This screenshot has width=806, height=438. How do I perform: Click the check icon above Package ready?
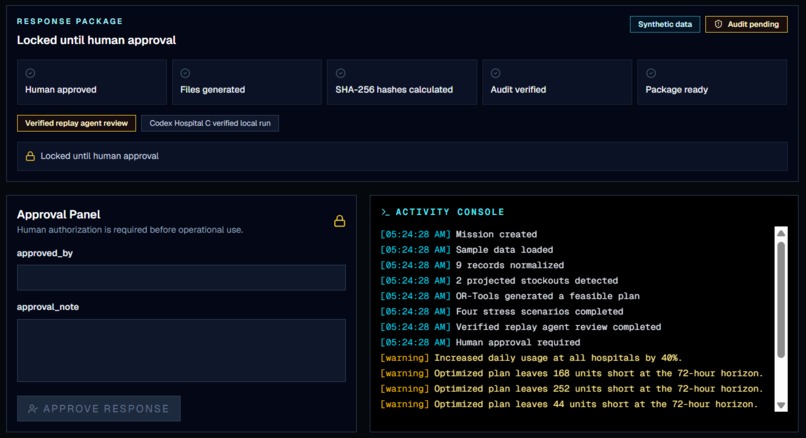tap(651, 73)
